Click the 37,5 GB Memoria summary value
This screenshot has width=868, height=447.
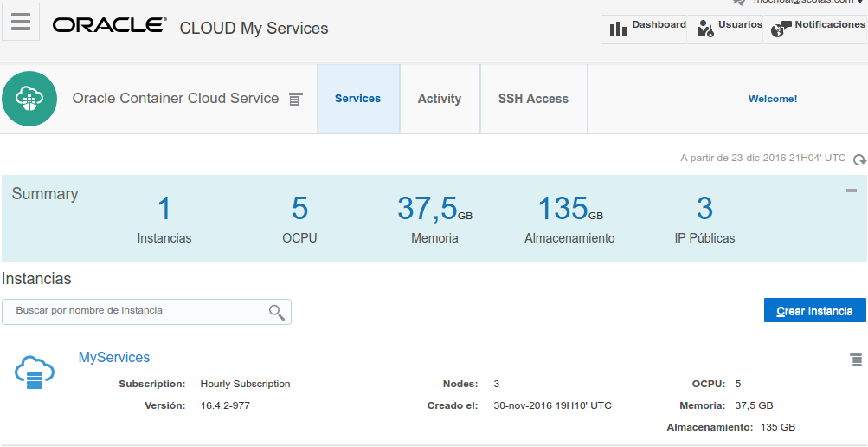tap(434, 209)
